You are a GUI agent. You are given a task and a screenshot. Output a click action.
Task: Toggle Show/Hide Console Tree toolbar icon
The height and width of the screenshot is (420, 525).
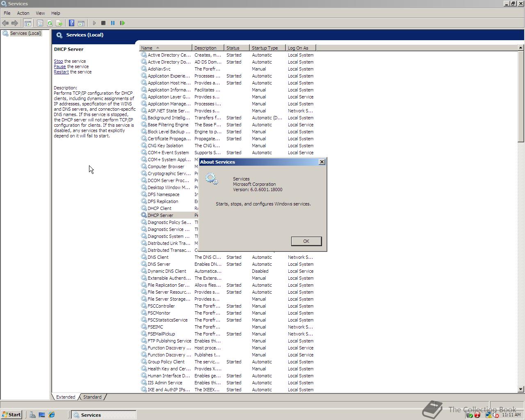click(27, 23)
